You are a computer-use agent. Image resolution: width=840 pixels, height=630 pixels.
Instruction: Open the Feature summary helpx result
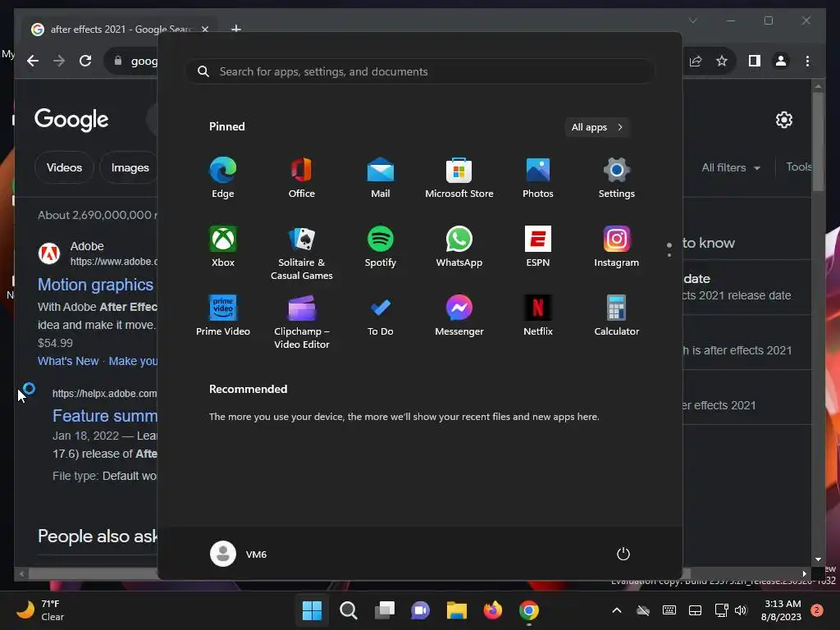pos(105,416)
